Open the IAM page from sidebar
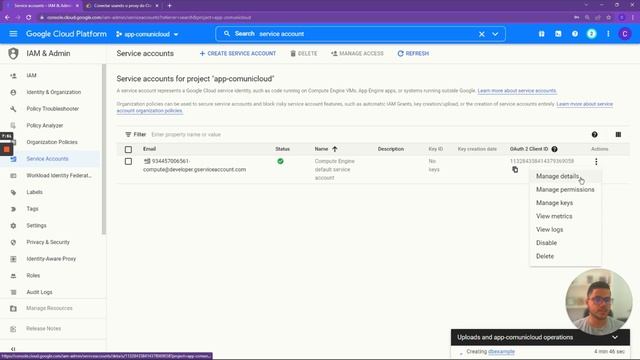The width and height of the screenshot is (640, 360). tap(31, 76)
